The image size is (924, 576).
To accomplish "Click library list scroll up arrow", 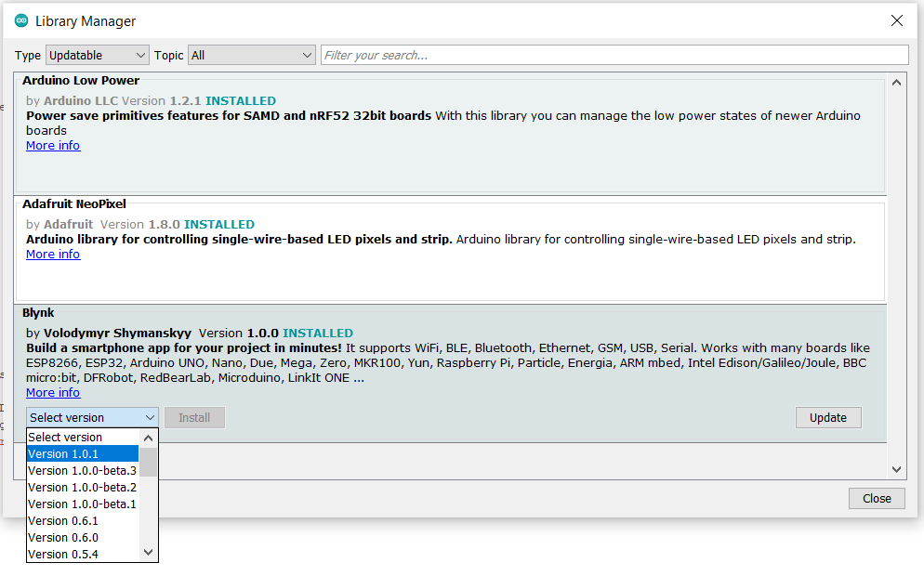I will click(x=896, y=83).
